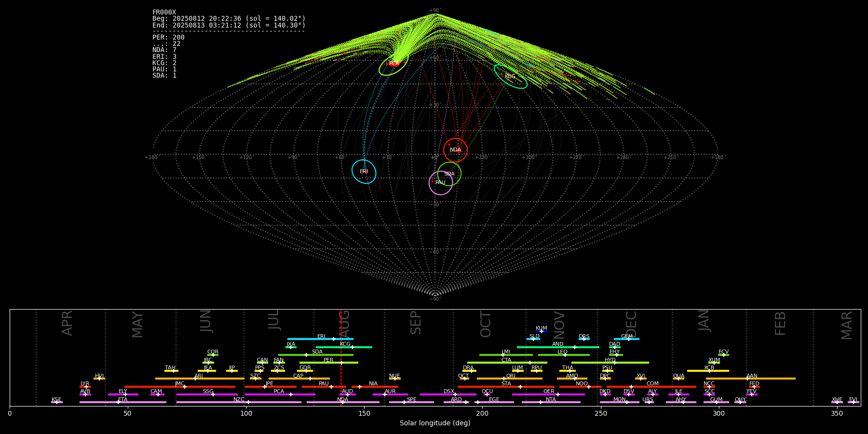Select the red NDA radiant circle on the map
868x434 pixels.
[x=455, y=150]
